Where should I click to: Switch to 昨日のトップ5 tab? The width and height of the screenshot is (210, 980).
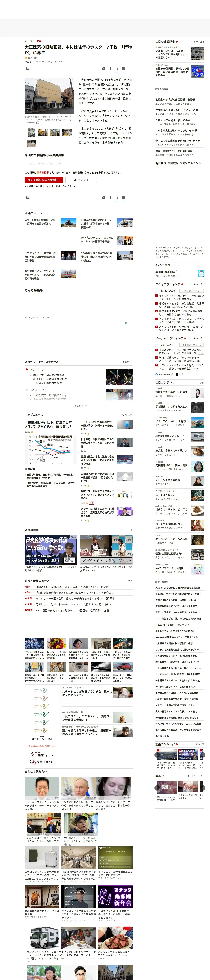(192, 291)
